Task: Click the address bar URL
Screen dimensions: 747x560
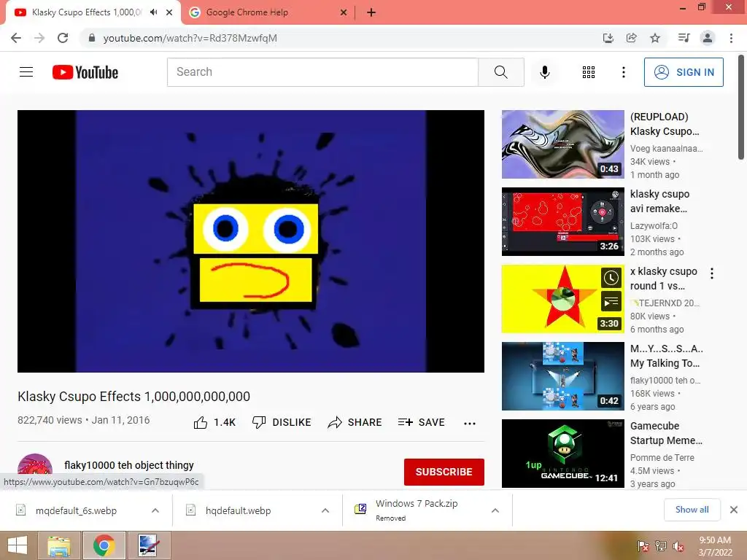Action: pyautogui.click(x=190, y=38)
